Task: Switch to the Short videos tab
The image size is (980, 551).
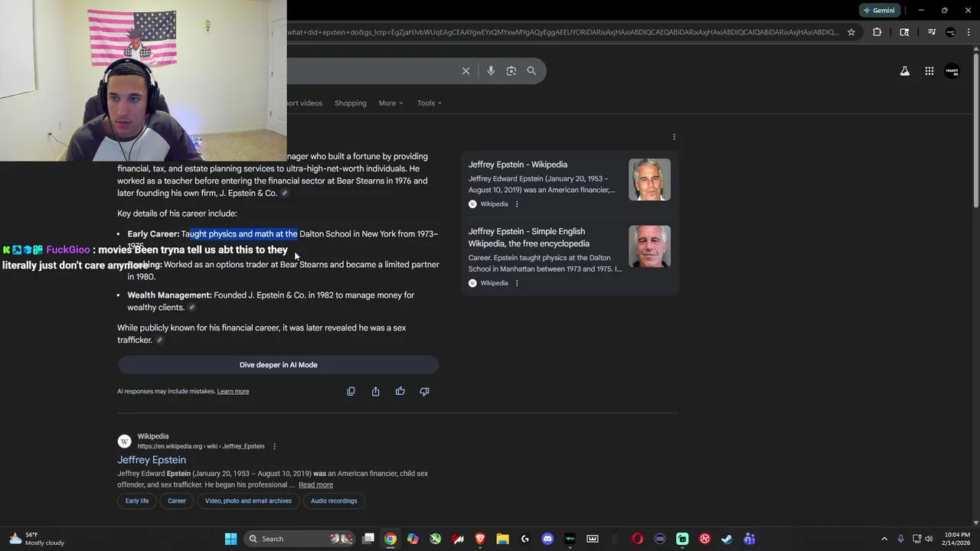Action: point(305,103)
